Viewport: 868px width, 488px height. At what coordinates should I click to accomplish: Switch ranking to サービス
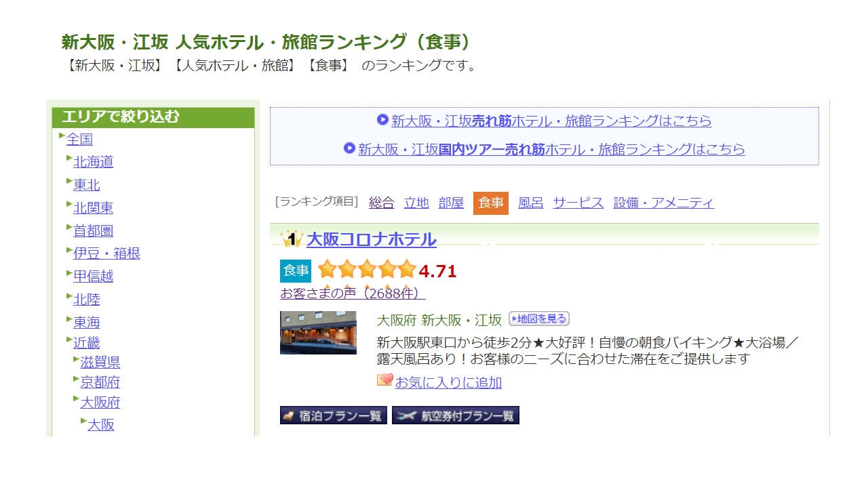click(x=578, y=203)
